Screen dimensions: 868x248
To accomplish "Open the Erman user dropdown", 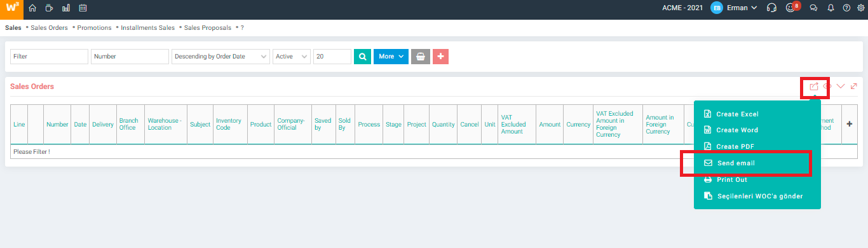I will click(742, 8).
